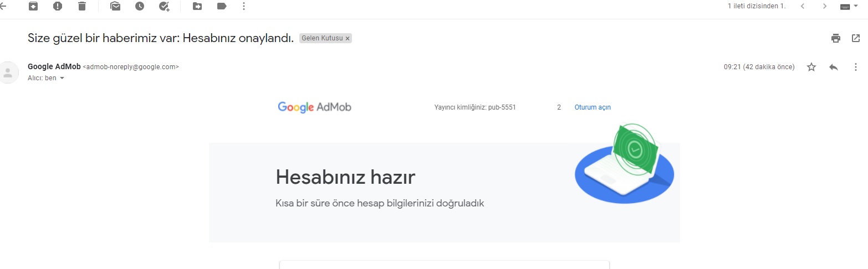Click the 09:21 timestamp
Image resolution: width=868 pixels, height=269 pixels.
click(x=759, y=67)
